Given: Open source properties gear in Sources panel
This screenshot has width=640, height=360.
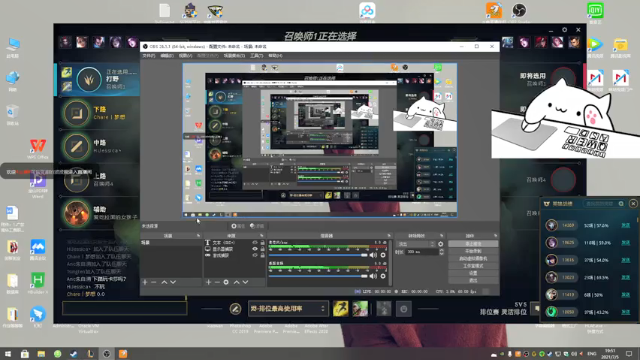Looking at the screenshot, I should pos(226,282).
